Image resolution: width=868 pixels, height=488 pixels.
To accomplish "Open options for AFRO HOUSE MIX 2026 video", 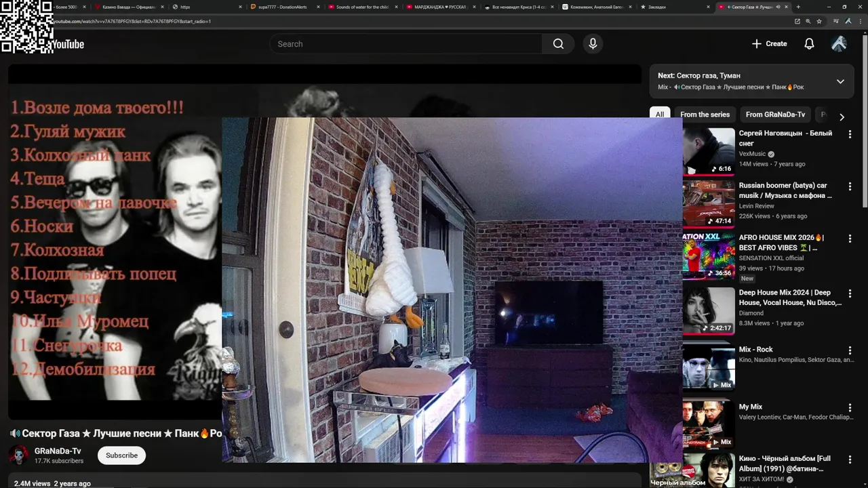I will pos(850,239).
